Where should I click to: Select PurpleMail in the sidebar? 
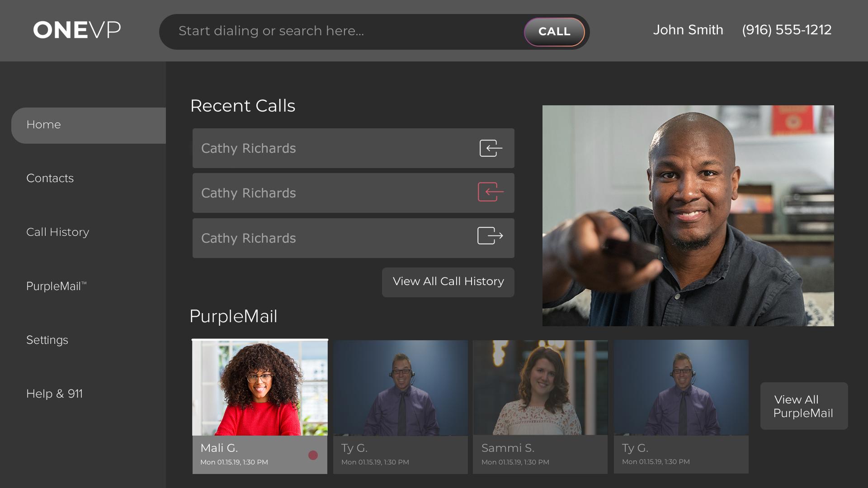point(56,286)
